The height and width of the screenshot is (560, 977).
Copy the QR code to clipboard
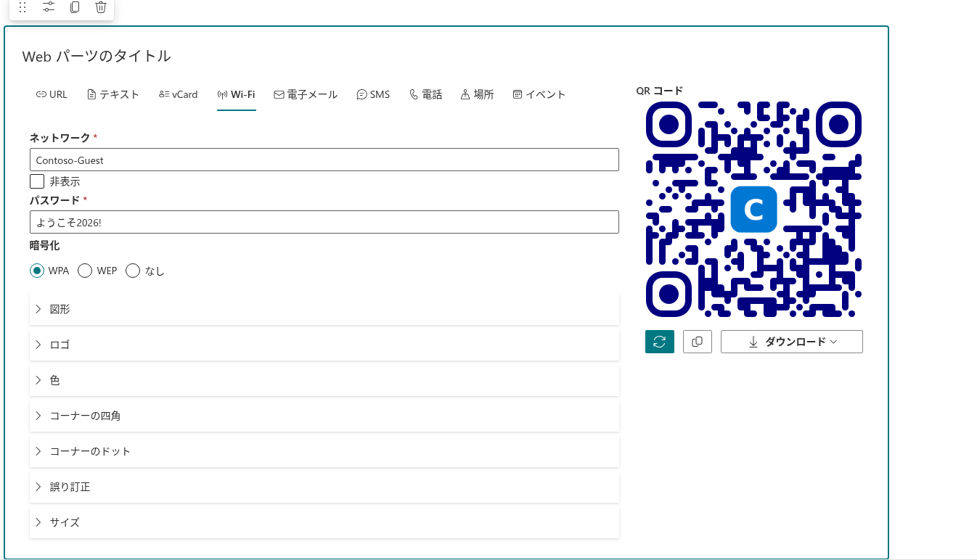(x=698, y=342)
